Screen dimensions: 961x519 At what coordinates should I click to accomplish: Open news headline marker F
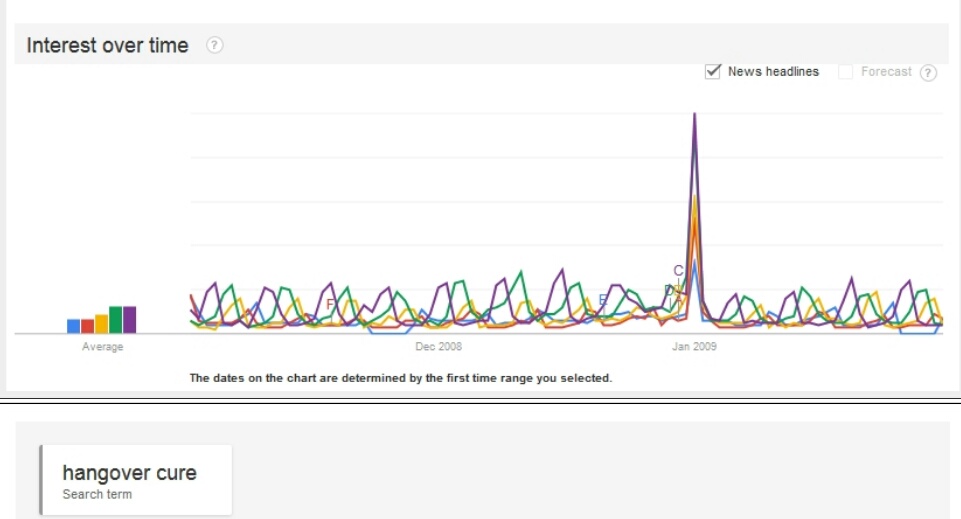tap(330, 304)
